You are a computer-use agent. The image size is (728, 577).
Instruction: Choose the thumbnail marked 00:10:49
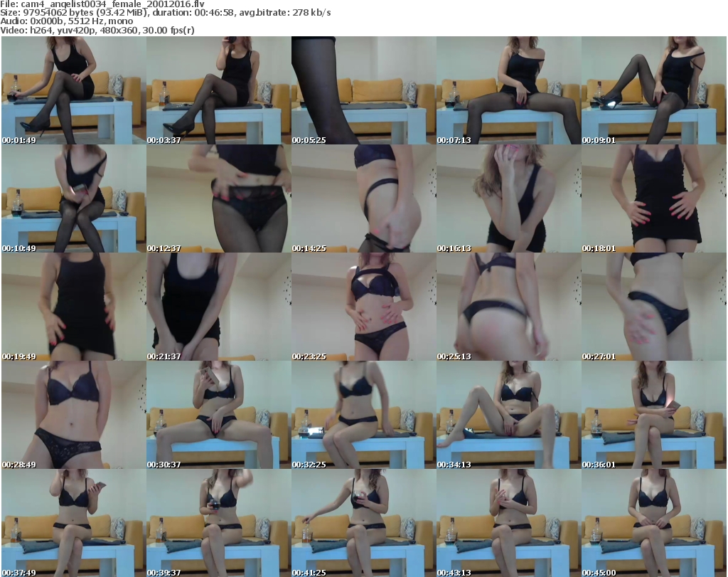tap(74, 198)
